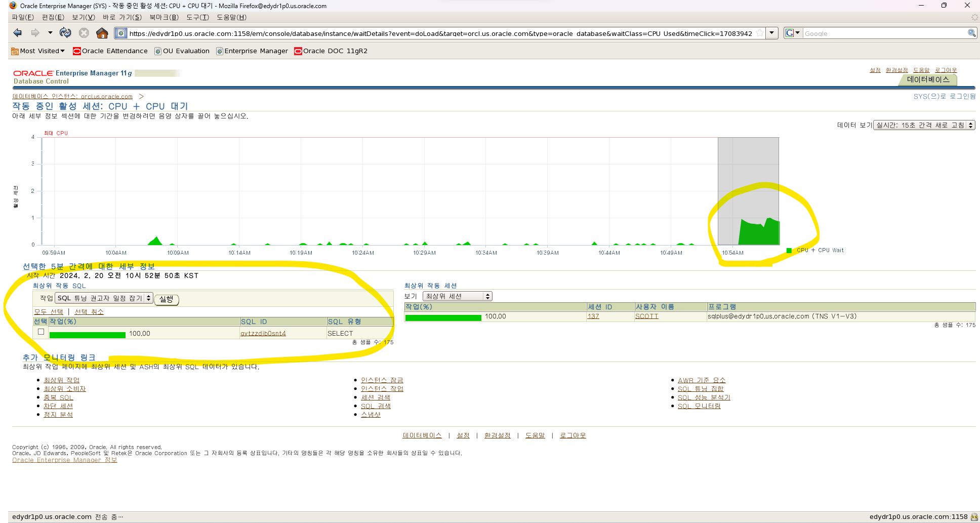Click the site identity icon in the URL bar
Image resolution: width=980 pixels, height=523 pixels.
pyautogui.click(x=121, y=33)
